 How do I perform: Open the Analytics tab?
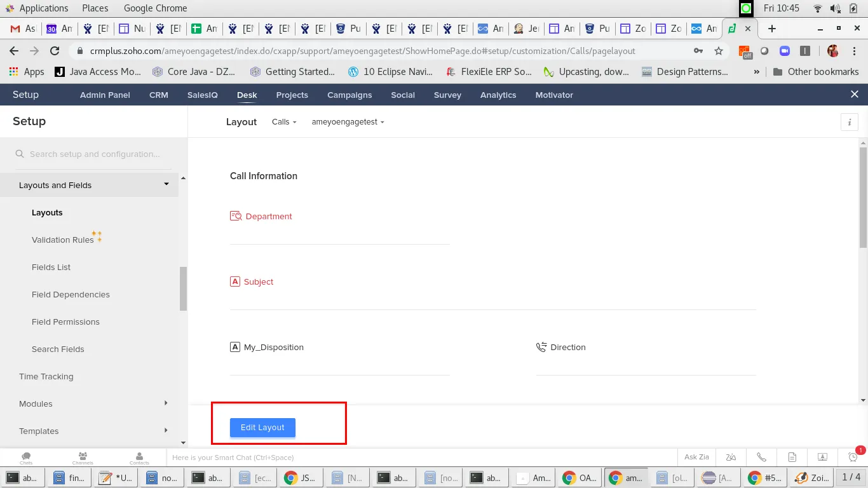click(x=498, y=95)
